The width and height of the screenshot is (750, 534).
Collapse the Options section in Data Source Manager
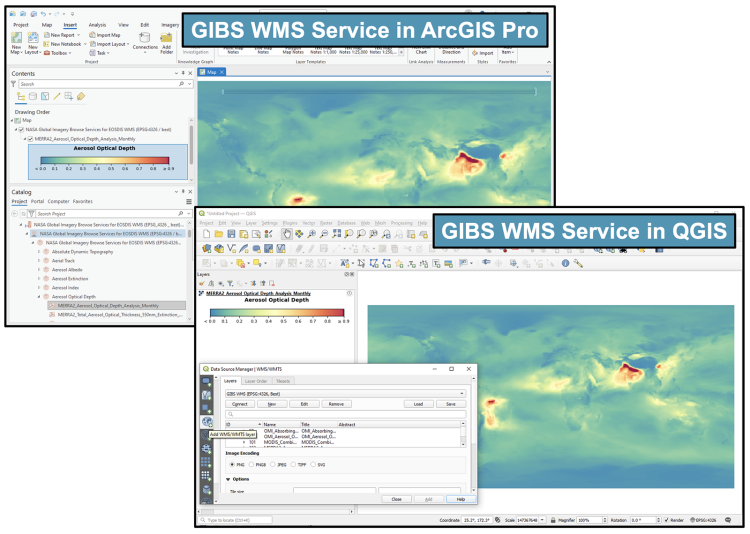click(228, 479)
